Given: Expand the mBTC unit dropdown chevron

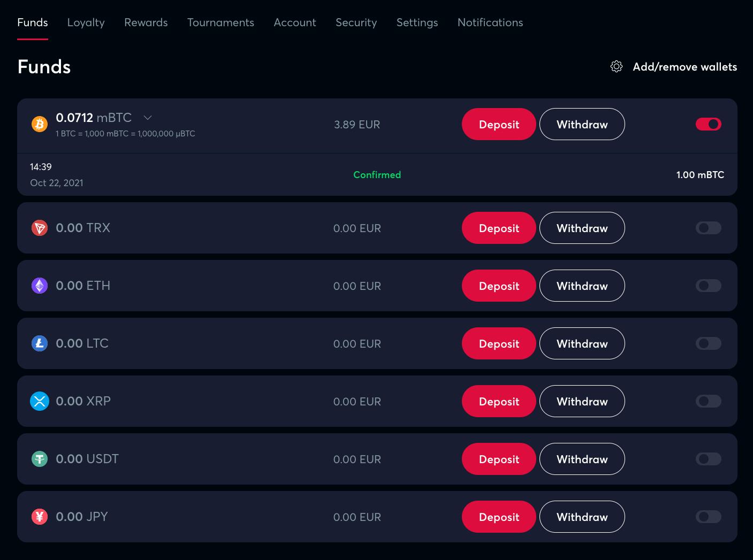Looking at the screenshot, I should tap(148, 118).
